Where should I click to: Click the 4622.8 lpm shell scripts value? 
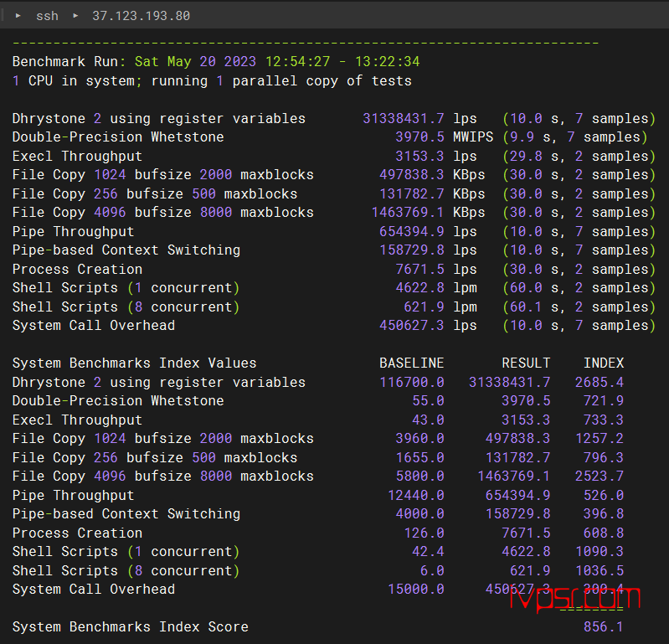pos(436,287)
